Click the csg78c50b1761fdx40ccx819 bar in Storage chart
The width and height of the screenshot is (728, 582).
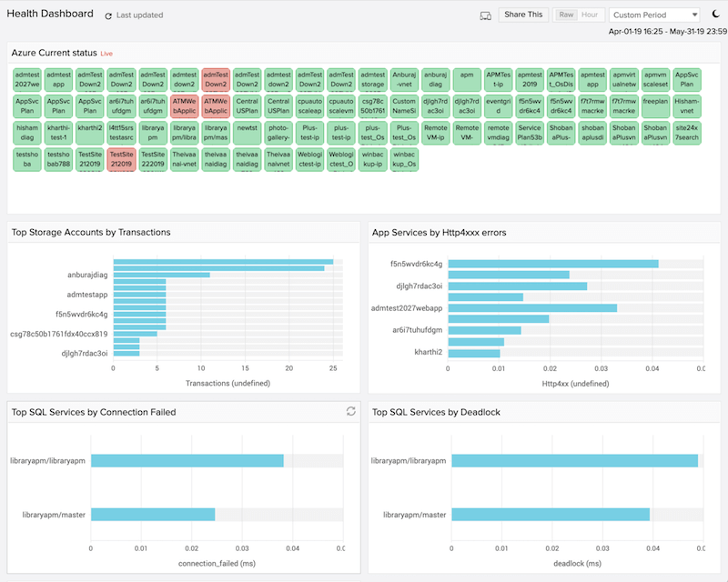[x=135, y=334]
